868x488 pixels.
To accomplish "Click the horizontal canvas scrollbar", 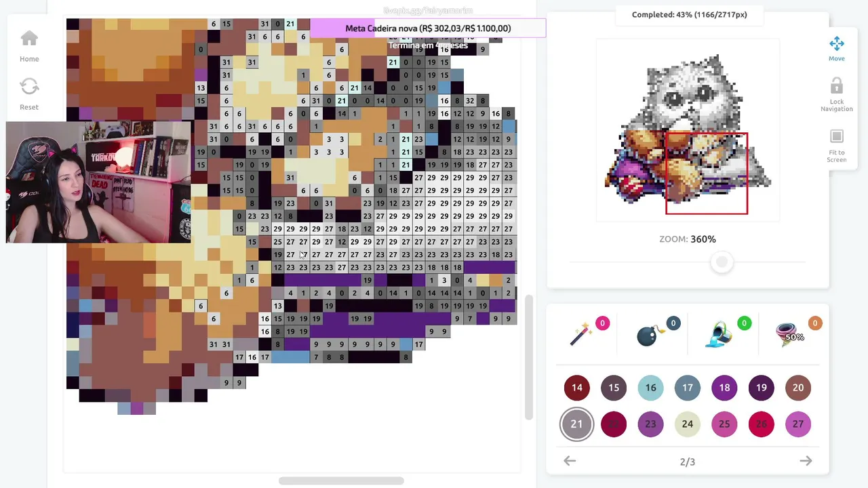I will [x=341, y=481].
